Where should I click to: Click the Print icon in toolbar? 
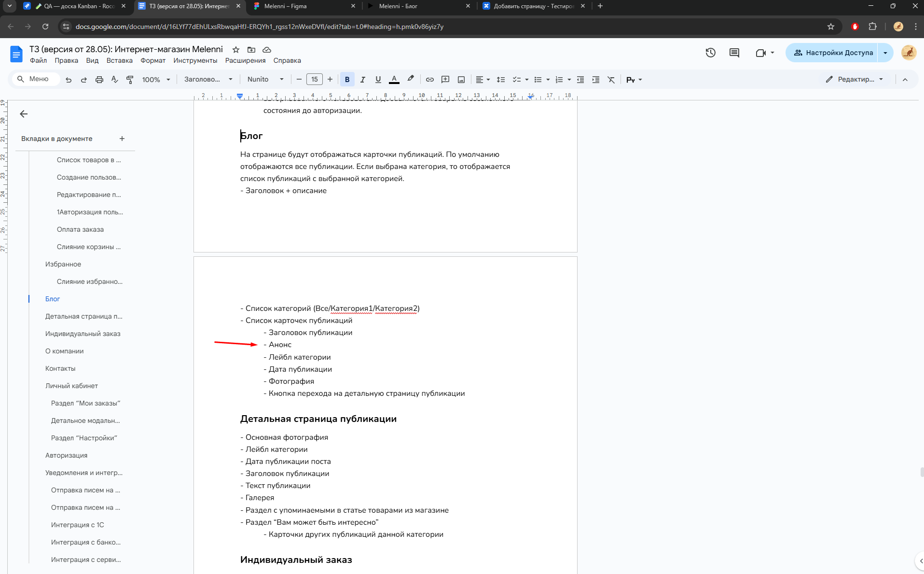99,80
